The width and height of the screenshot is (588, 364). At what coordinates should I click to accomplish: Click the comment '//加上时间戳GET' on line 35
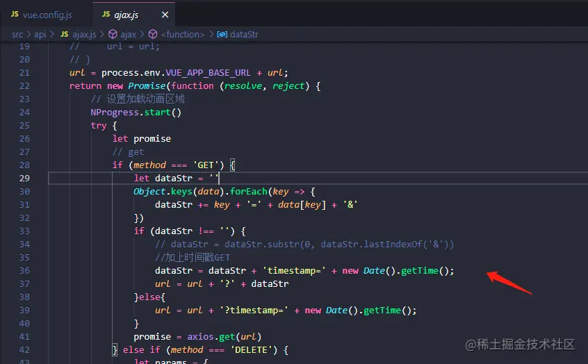coord(193,258)
